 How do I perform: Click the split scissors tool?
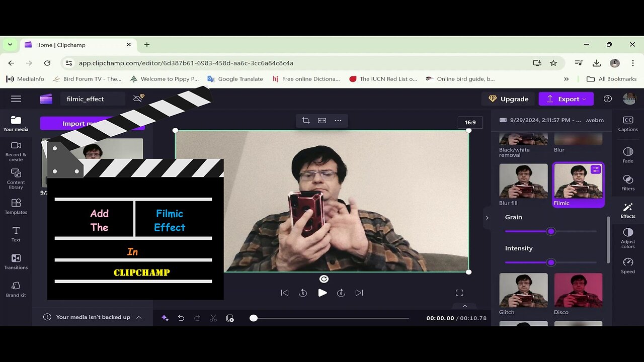tap(213, 318)
